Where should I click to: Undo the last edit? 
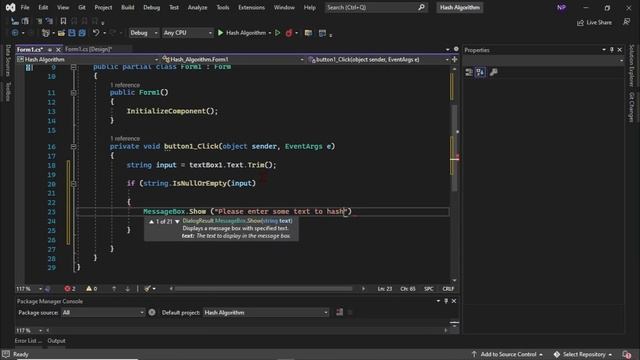(96, 33)
